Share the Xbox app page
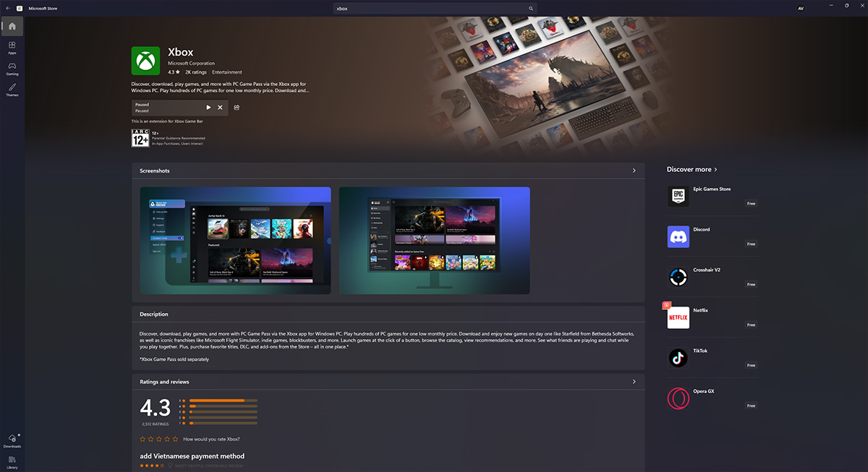Viewport: 868px width, 472px height. tap(237, 108)
